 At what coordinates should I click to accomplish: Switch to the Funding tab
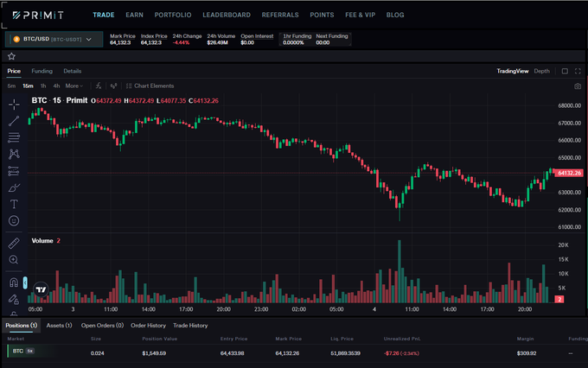[42, 71]
